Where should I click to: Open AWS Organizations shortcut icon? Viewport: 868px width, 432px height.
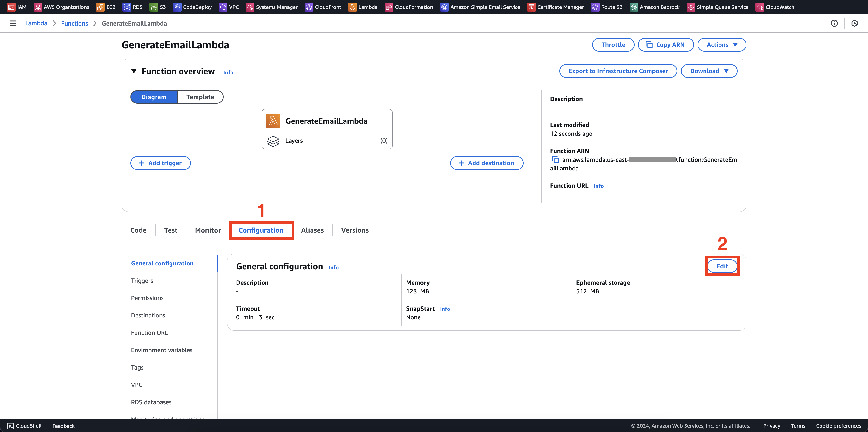[x=38, y=7]
